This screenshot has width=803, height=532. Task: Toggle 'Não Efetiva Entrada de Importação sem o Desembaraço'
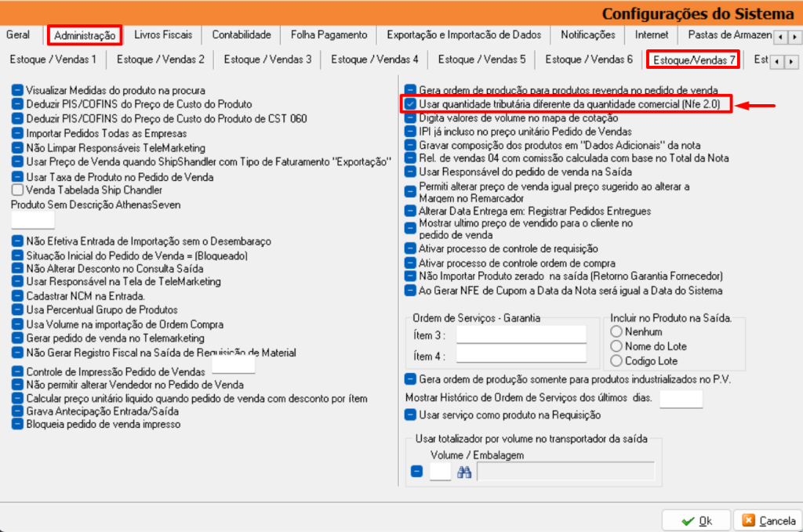pos(17,241)
